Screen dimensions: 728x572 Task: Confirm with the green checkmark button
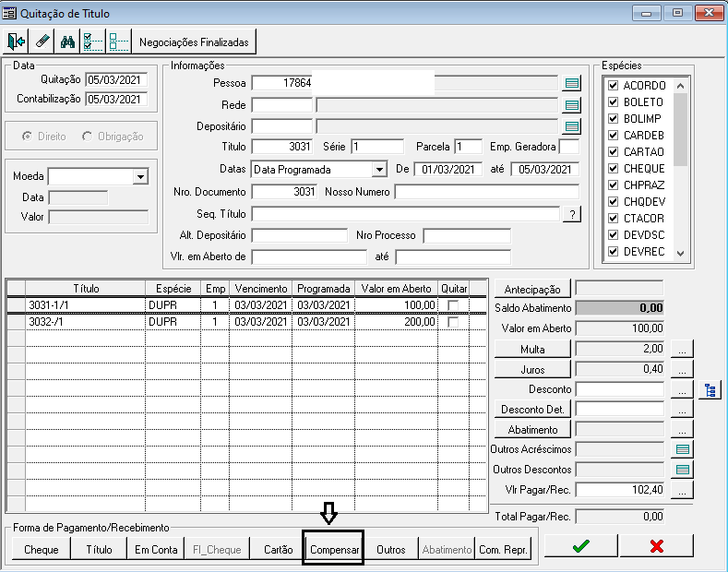580,545
